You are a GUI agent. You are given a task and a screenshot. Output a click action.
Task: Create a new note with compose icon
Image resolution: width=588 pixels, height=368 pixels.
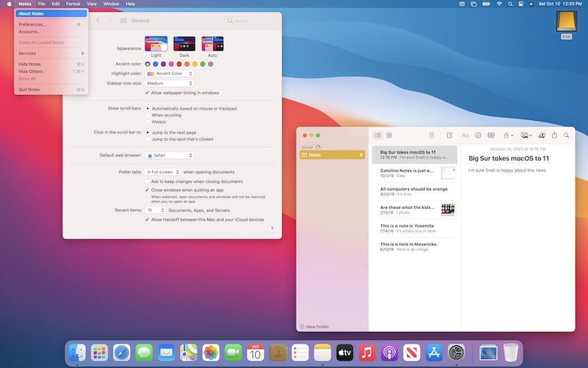[x=449, y=135]
